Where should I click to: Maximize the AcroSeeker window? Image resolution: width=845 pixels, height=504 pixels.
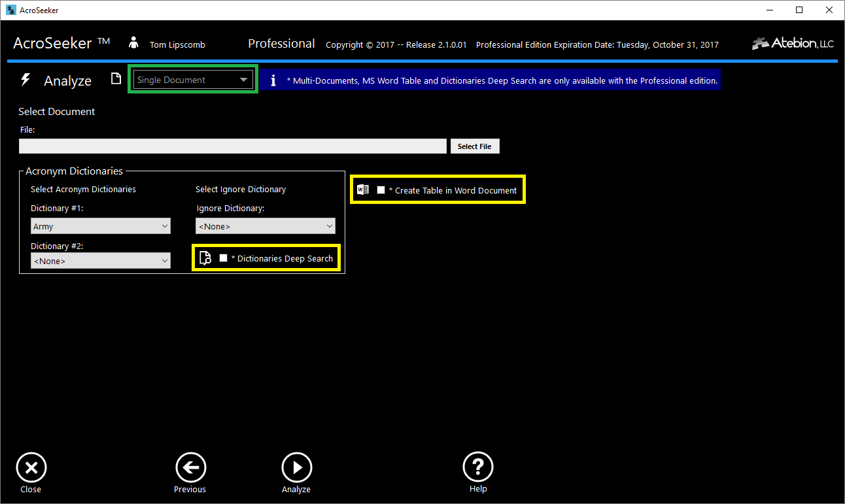[x=799, y=10]
